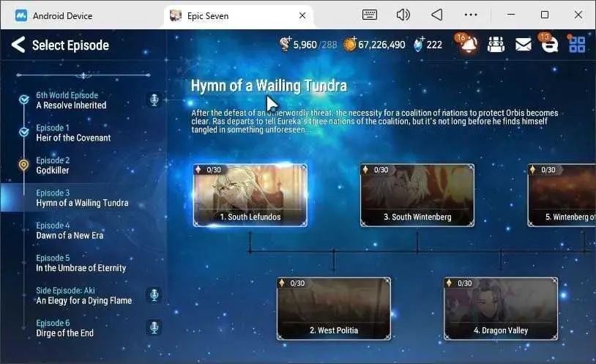Select Episode 5 In the Umbrae of Eternity

[x=83, y=263]
